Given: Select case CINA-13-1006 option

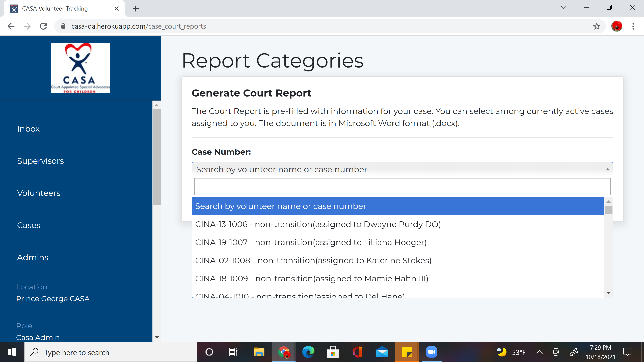Looking at the screenshot, I should pos(317,224).
